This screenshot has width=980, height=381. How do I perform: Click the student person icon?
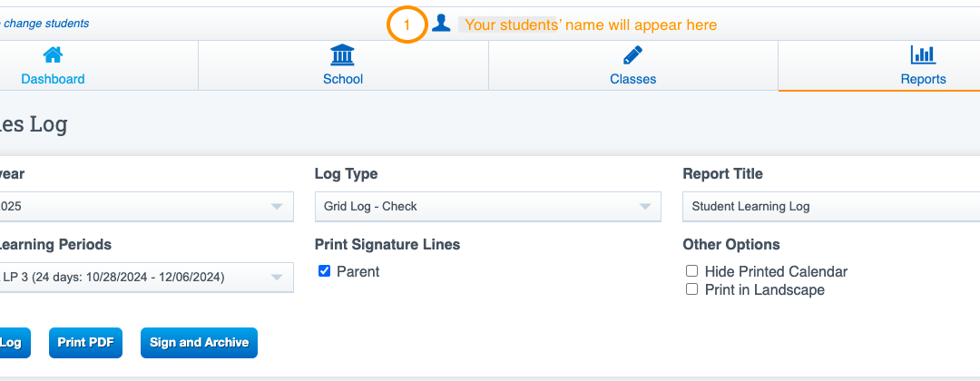point(441,24)
